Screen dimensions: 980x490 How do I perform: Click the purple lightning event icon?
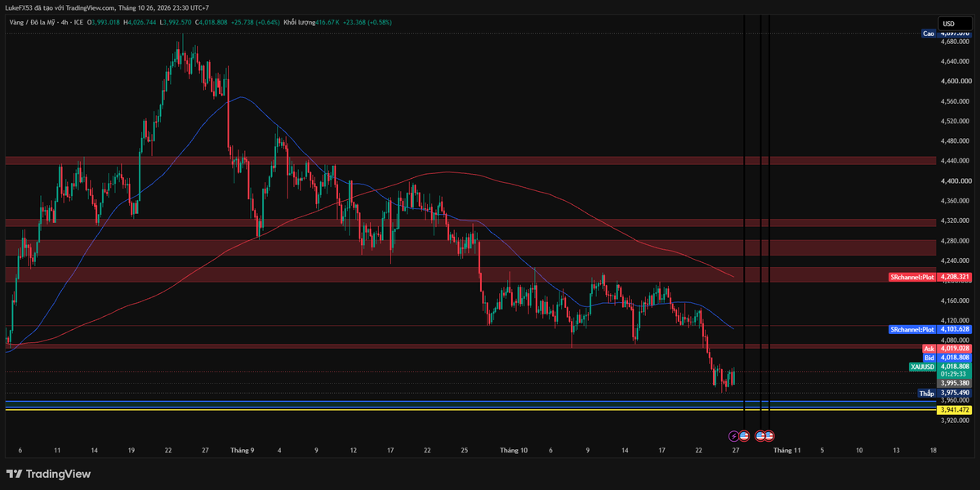point(733,436)
